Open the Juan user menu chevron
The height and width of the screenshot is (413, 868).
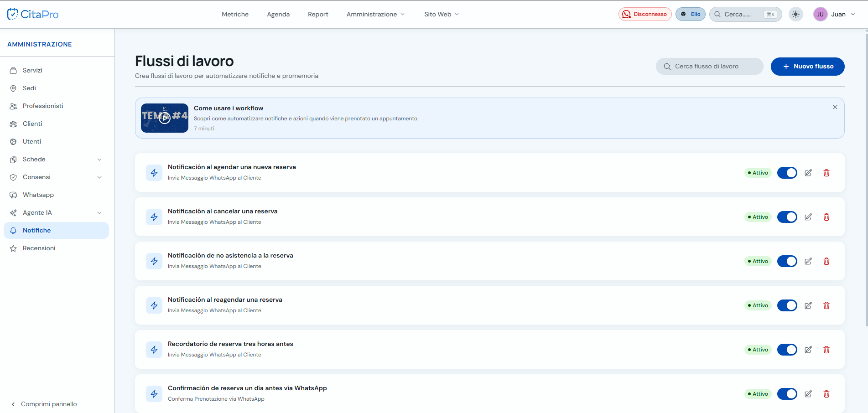click(853, 14)
